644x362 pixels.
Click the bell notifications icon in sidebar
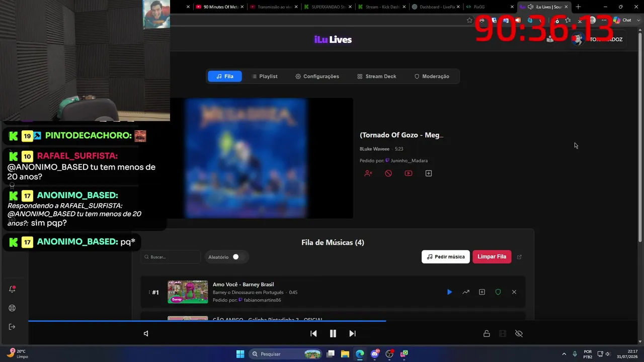coord(12,289)
